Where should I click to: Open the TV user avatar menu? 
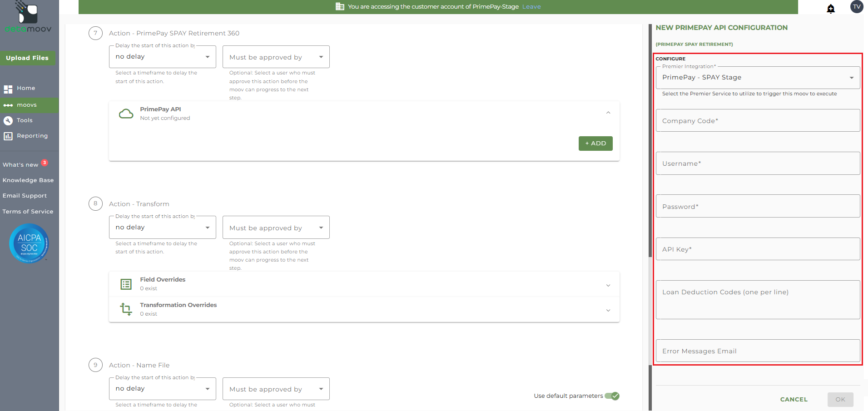857,7
